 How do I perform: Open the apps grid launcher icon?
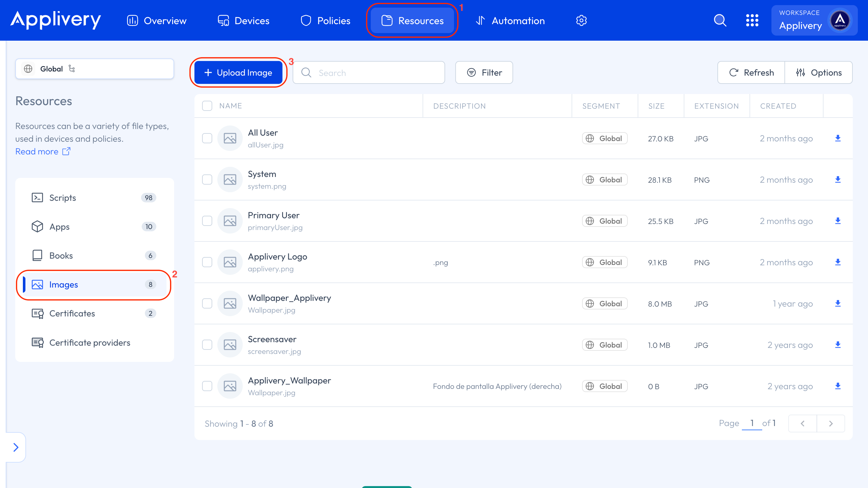[x=752, y=21]
